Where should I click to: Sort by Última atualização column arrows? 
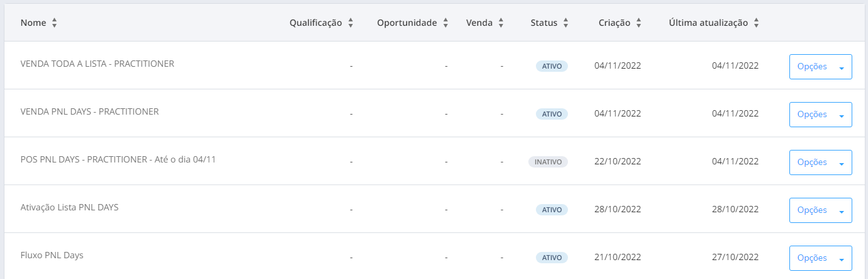pyautogui.click(x=756, y=23)
